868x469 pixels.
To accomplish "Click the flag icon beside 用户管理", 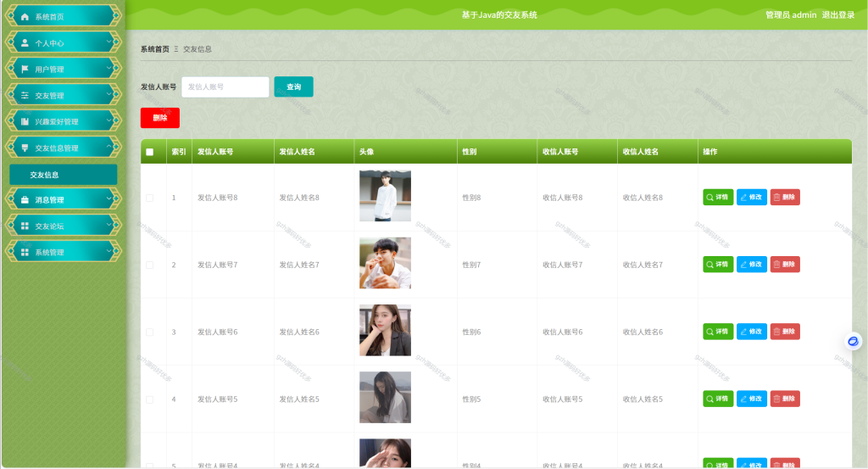I will [25, 70].
